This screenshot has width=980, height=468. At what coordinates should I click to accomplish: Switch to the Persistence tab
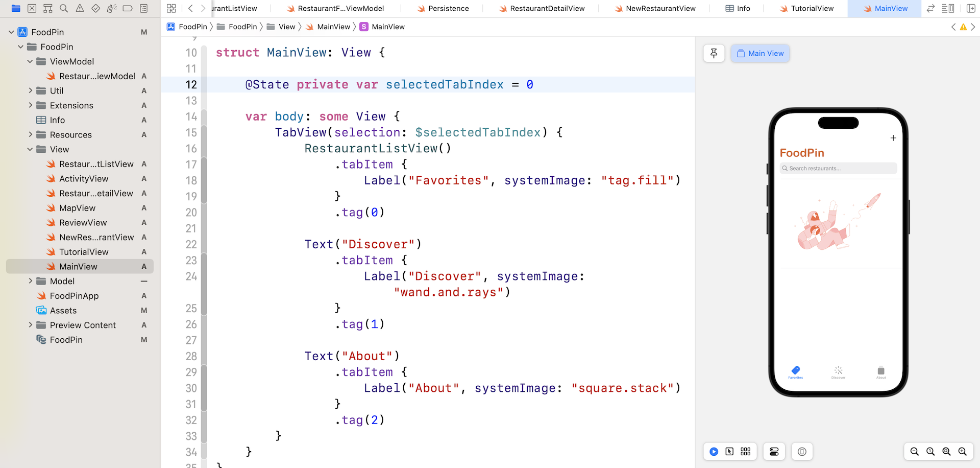click(443, 8)
